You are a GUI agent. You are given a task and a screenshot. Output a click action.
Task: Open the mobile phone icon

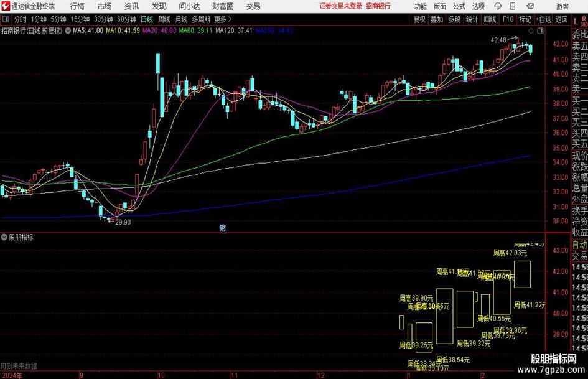click(513, 6)
